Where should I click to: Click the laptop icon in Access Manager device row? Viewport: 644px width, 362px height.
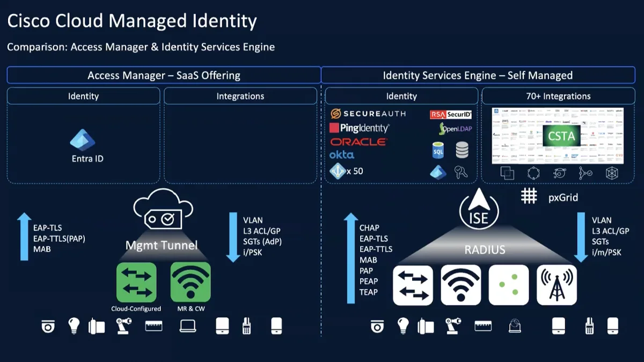point(188,326)
